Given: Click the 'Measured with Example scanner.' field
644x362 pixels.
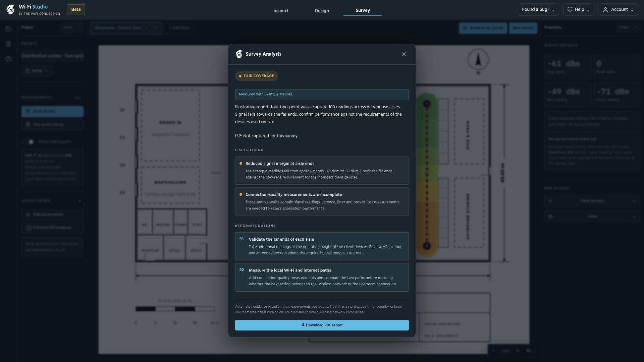Looking at the screenshot, I should tap(322, 95).
